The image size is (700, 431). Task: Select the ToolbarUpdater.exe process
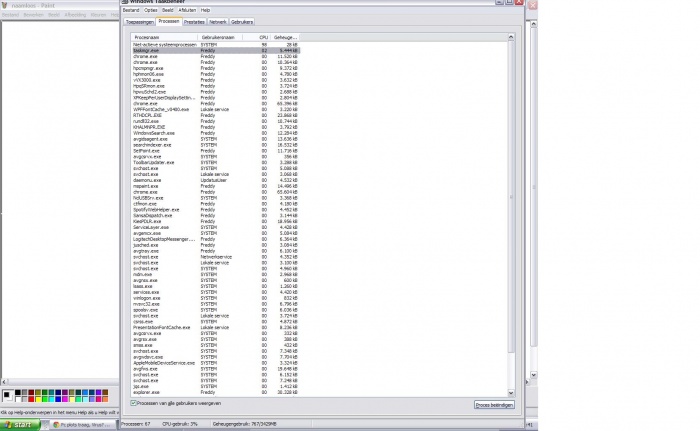(x=216, y=163)
